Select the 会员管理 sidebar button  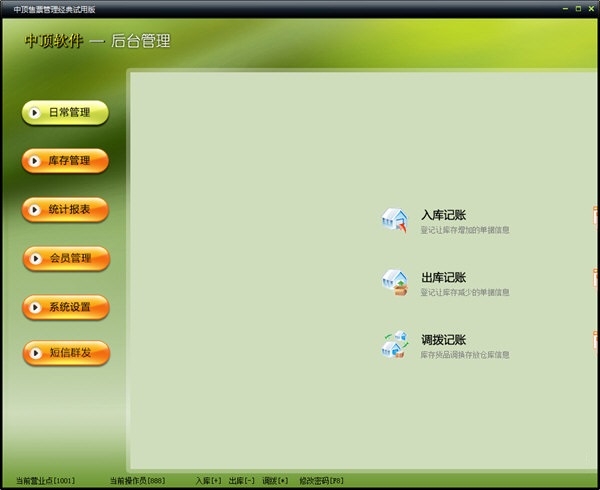pyautogui.click(x=66, y=259)
